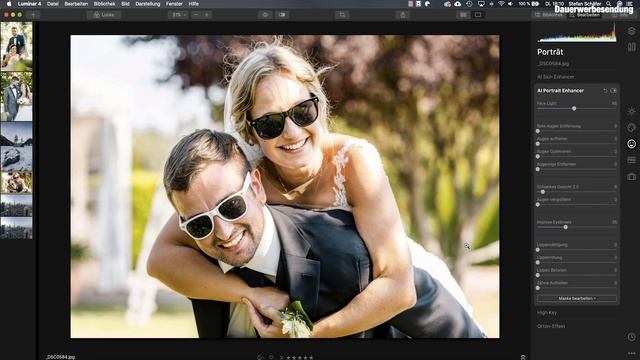640x360 pixels.
Task: Click the Wi-Fi status icon
Action: pyautogui.click(x=501, y=4)
